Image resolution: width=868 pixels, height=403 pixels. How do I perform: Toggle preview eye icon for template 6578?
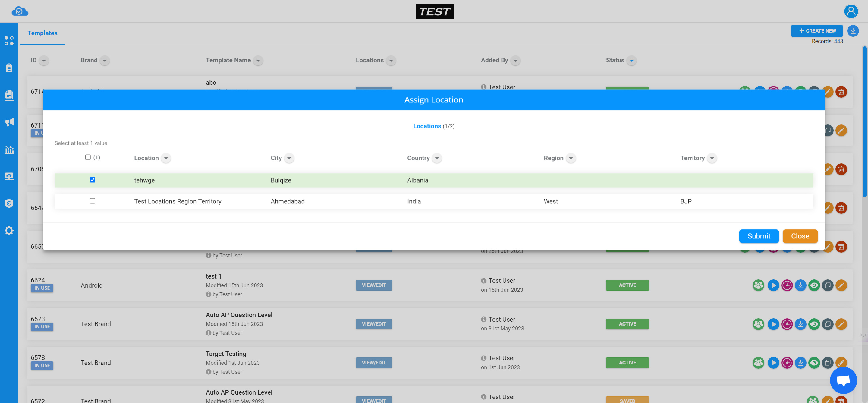tap(814, 363)
